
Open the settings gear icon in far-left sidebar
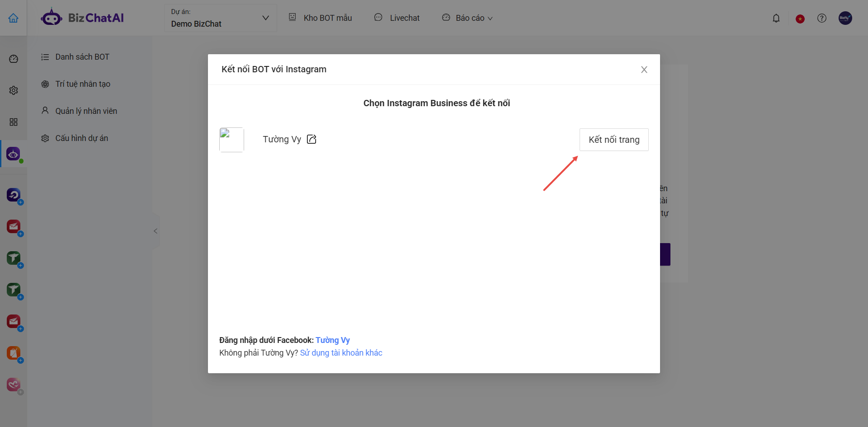14,90
